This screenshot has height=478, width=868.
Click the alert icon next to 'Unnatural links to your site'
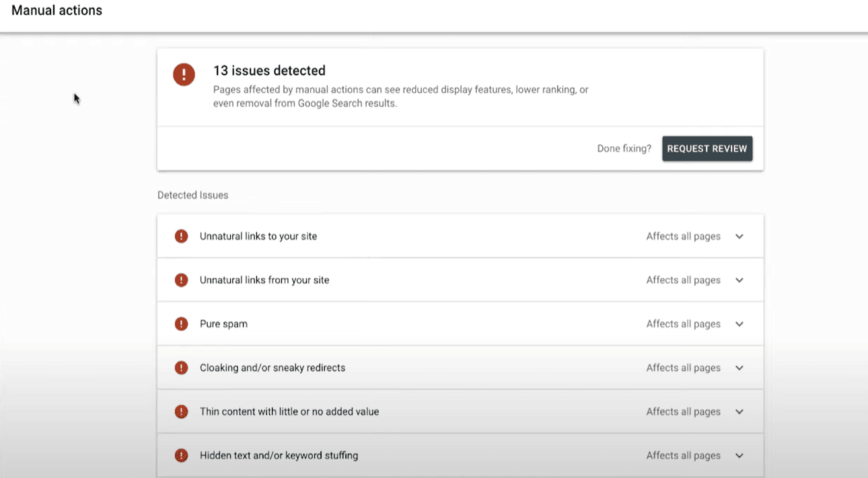[181, 236]
